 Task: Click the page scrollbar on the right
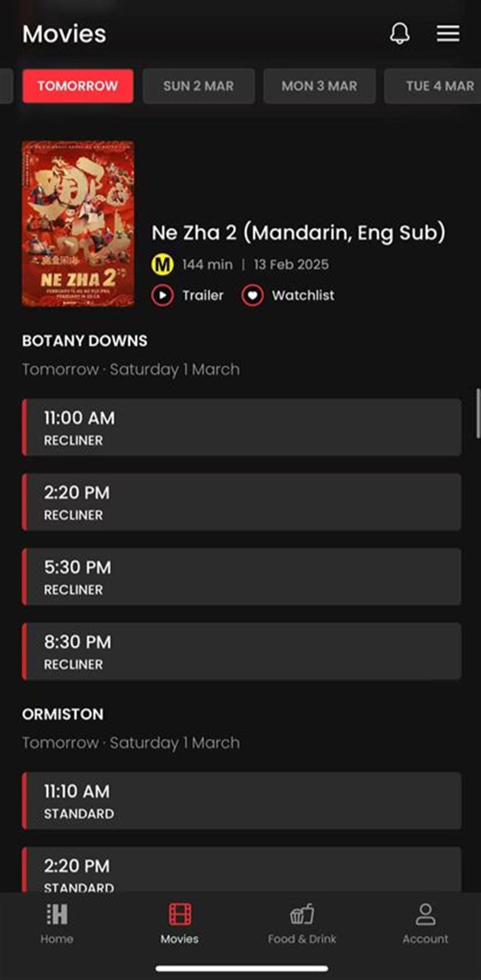click(477, 413)
